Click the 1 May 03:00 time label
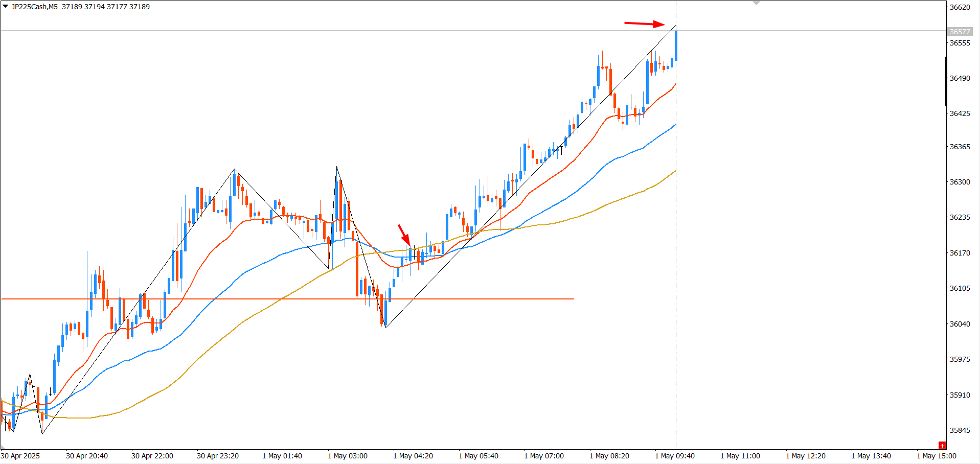This screenshot has width=980, height=464. pos(348,456)
